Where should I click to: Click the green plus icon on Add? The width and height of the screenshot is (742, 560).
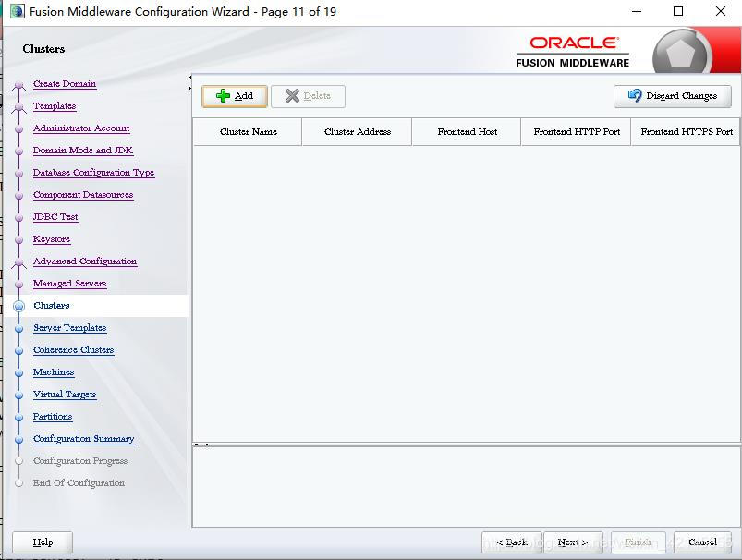tap(223, 96)
